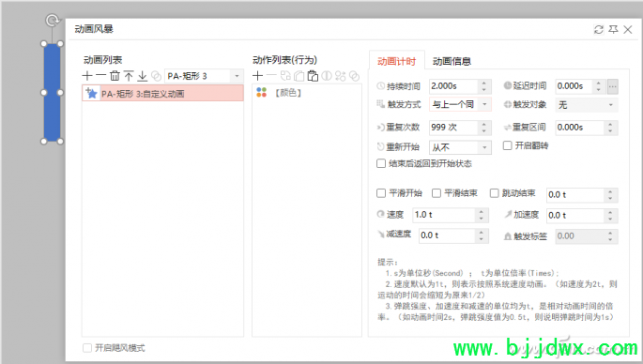This screenshot has width=643, height=364.
Task: Select the 动画计时 tab
Action: pos(396,62)
